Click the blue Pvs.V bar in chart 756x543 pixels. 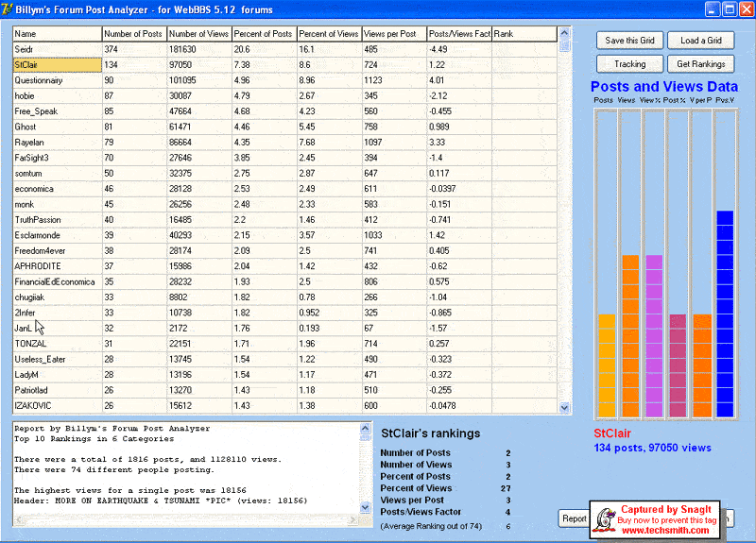coord(725,314)
